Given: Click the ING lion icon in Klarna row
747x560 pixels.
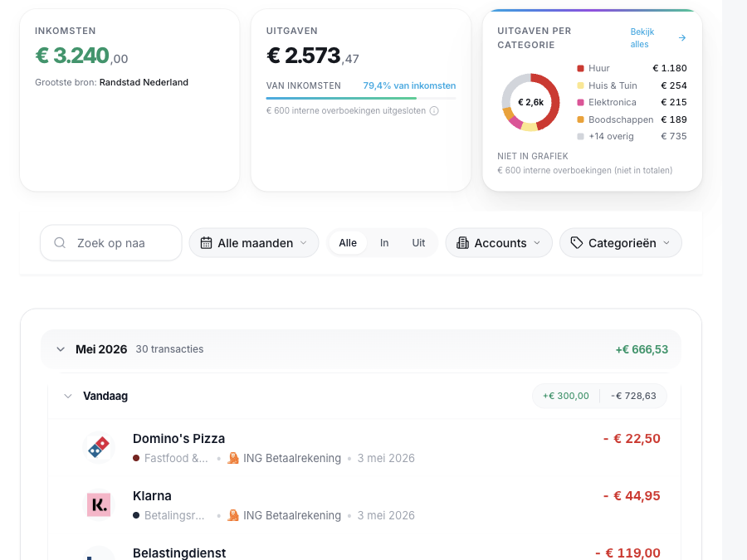Looking at the screenshot, I should 233,515.
